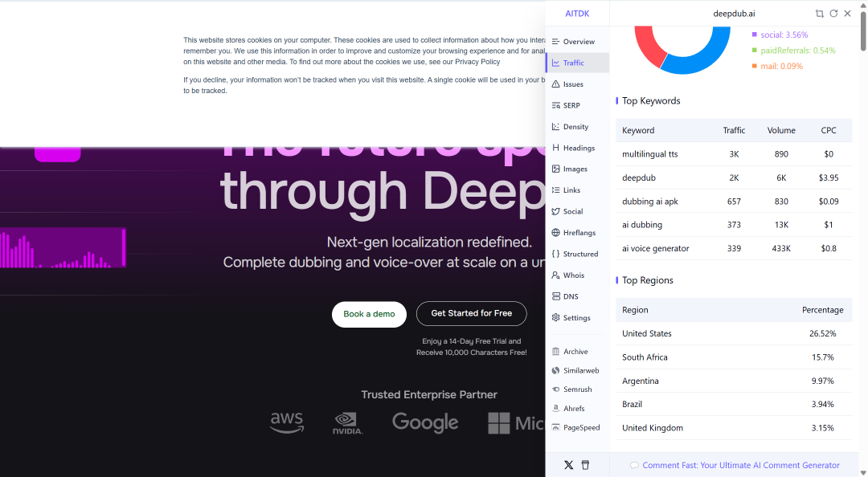
Task: Open the Density section label
Action: (x=575, y=127)
